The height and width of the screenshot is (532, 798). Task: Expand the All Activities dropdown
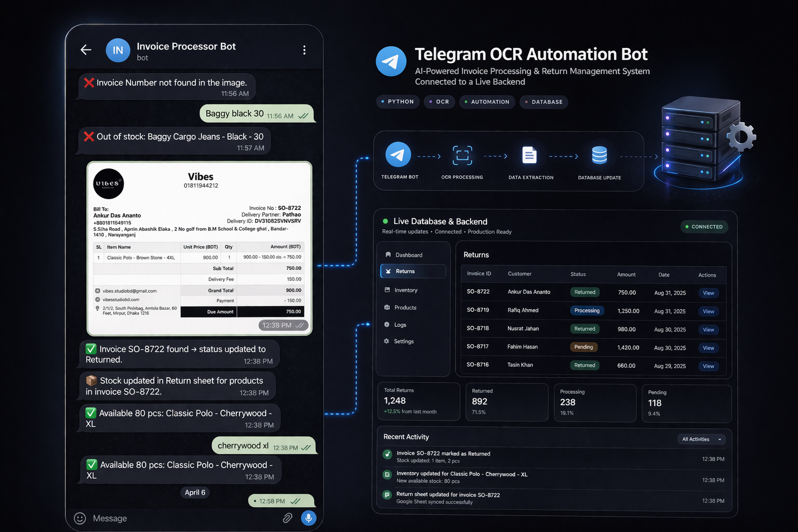point(701,439)
